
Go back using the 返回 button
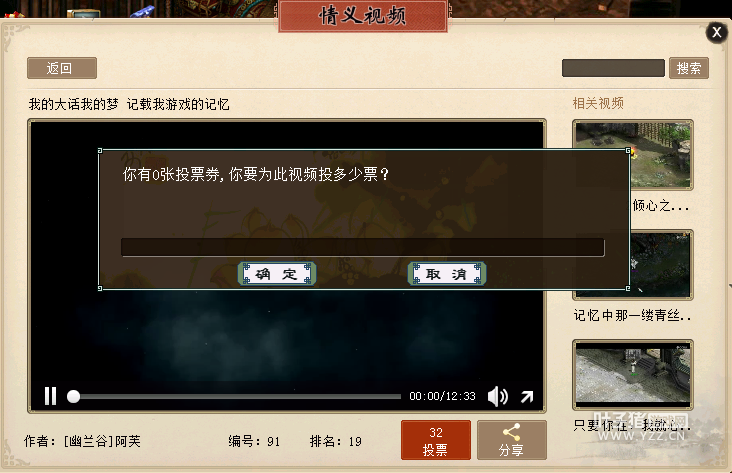point(62,68)
